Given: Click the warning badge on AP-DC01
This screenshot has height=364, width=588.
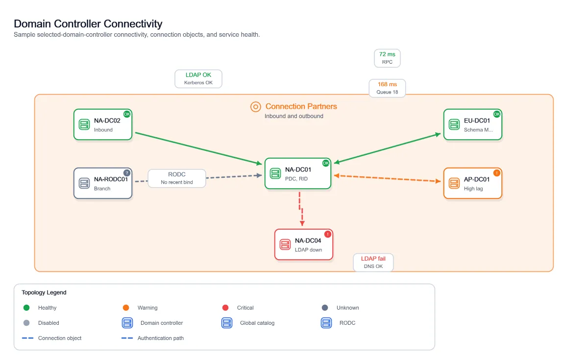Looking at the screenshot, I should [497, 173].
